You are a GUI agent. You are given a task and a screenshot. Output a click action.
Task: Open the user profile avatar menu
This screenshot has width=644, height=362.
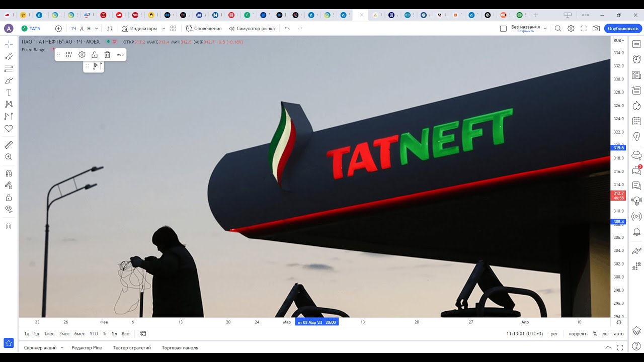click(x=9, y=29)
